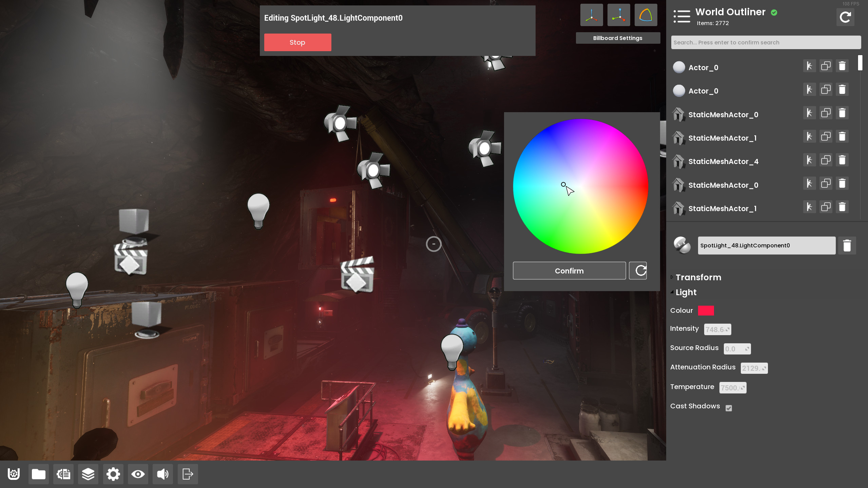Click the red Colour swatch

[x=706, y=310]
